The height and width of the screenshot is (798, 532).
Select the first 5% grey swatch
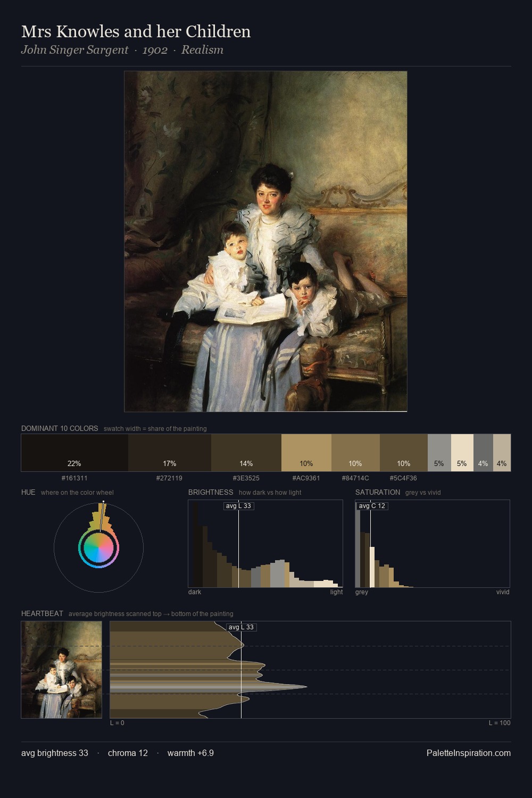pos(439,453)
